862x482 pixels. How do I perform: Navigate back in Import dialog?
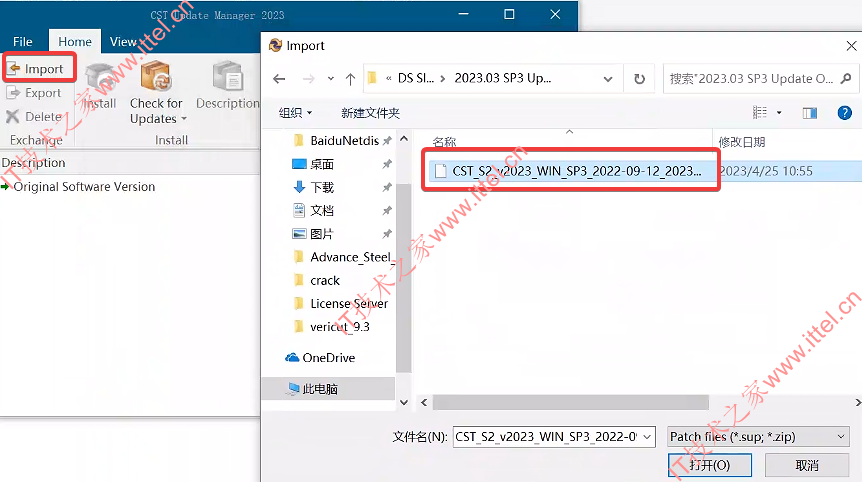[x=279, y=79]
